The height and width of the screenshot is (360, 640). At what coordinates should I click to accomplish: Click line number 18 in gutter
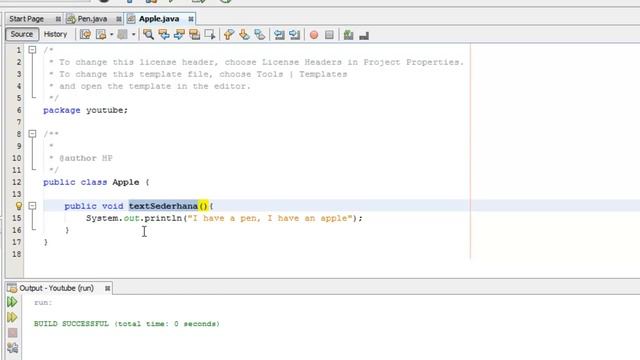point(17,254)
